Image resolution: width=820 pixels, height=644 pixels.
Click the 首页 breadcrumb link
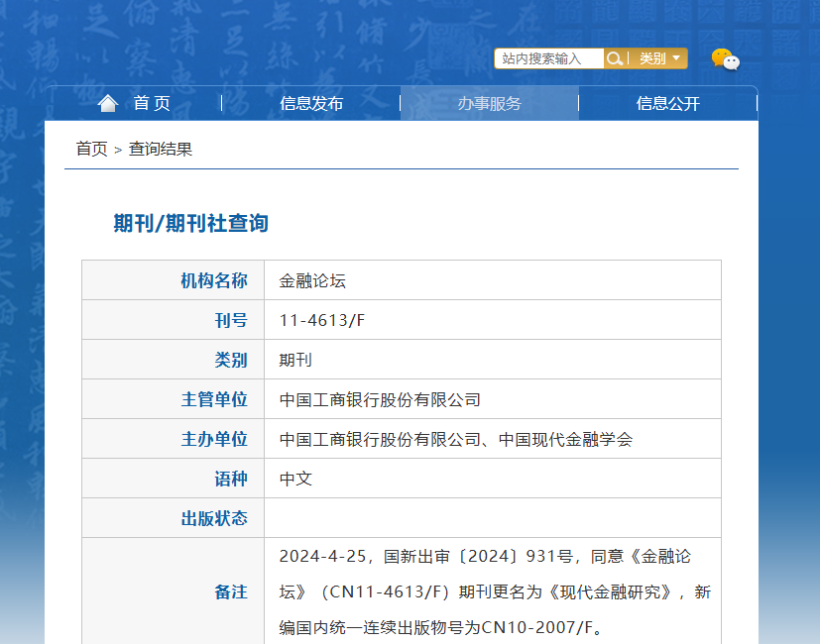[x=91, y=149]
